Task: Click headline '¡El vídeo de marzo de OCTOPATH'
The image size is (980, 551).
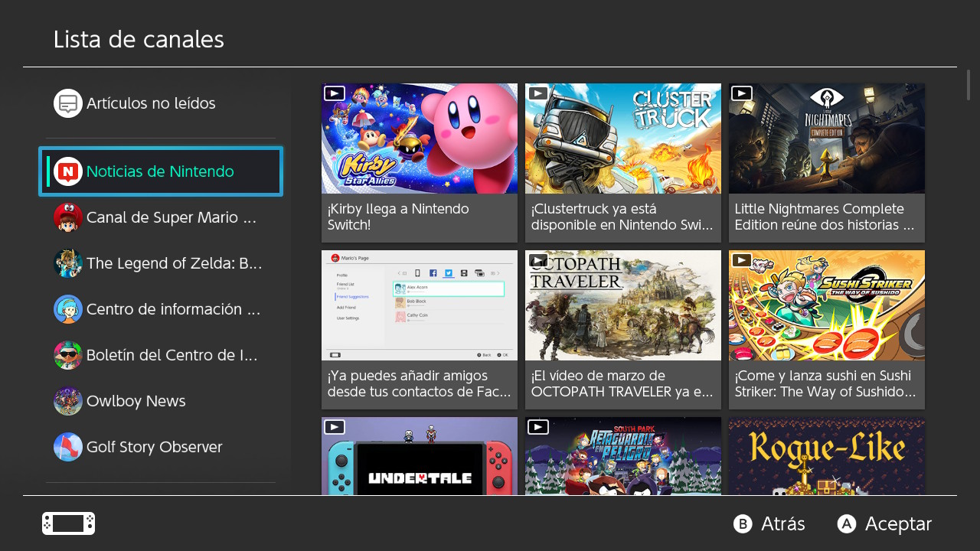Action: pos(622,384)
